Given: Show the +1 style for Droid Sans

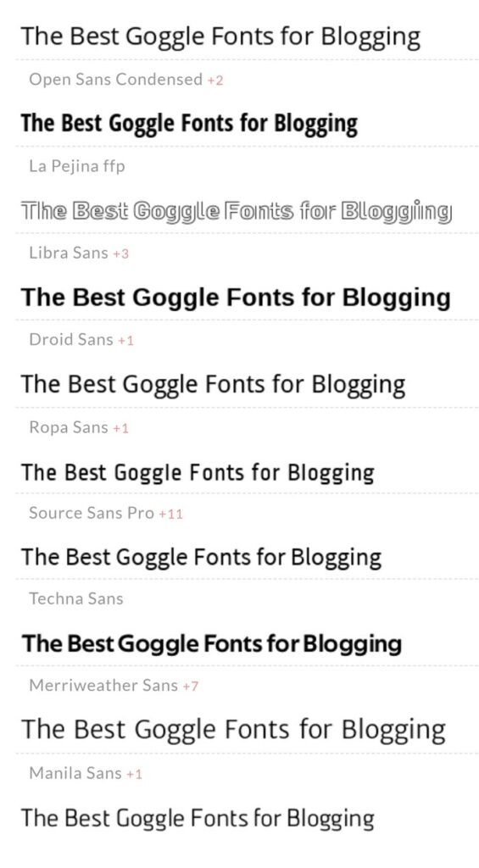Looking at the screenshot, I should tap(125, 341).
